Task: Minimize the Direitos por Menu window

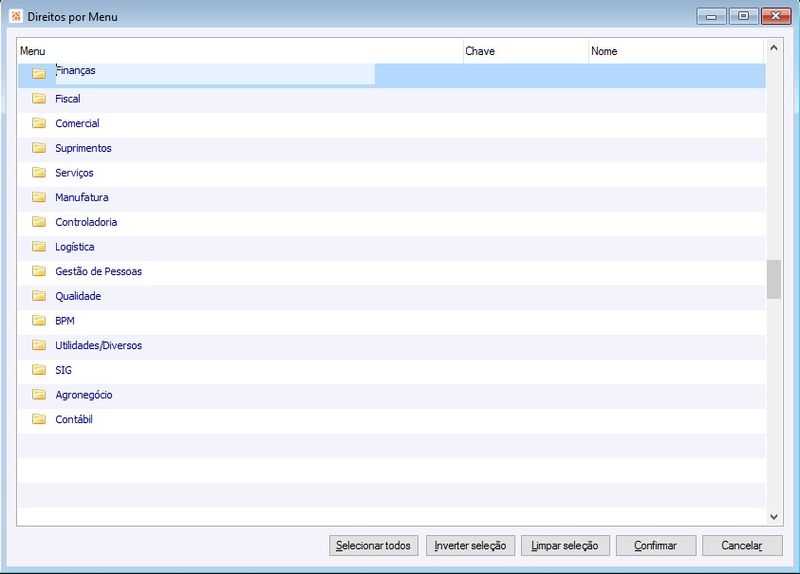Action: 711,16
